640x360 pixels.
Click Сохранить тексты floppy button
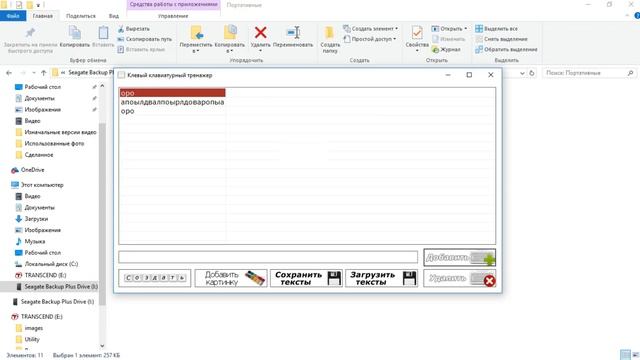306,278
